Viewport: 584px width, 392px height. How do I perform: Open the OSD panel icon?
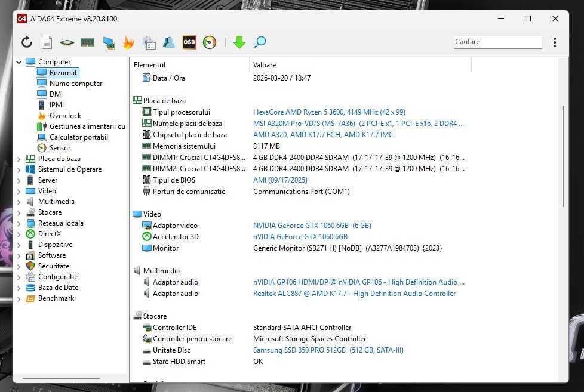click(x=189, y=42)
